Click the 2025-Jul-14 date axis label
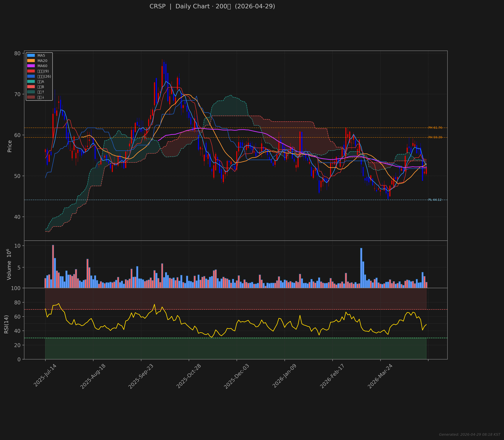The width and height of the screenshot is (504, 440). [x=45, y=376]
